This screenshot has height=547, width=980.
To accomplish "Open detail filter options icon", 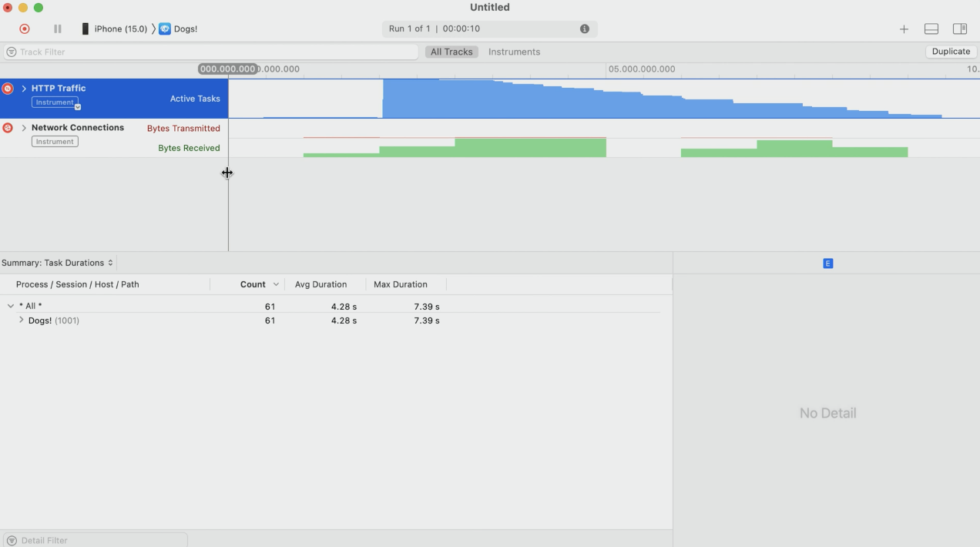I will [12, 540].
